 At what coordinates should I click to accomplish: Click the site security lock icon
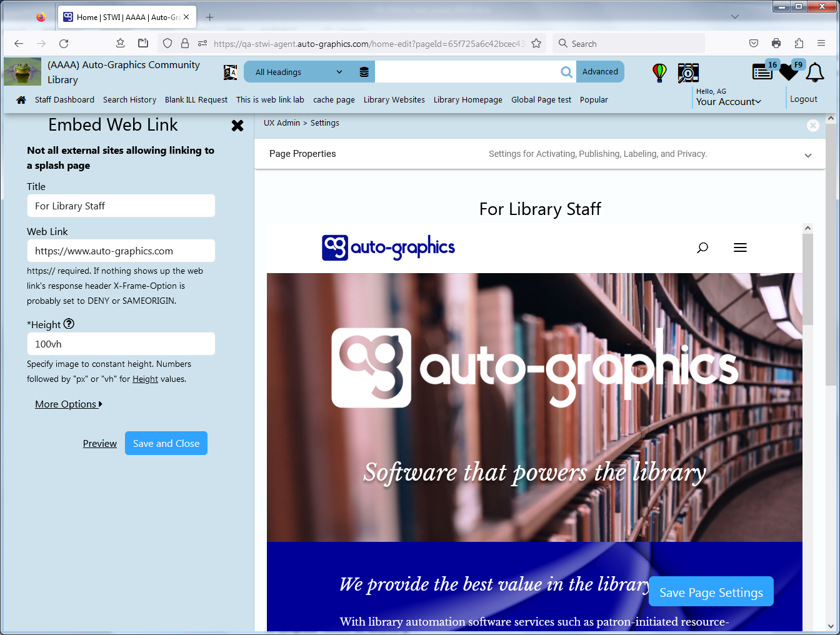[x=185, y=43]
